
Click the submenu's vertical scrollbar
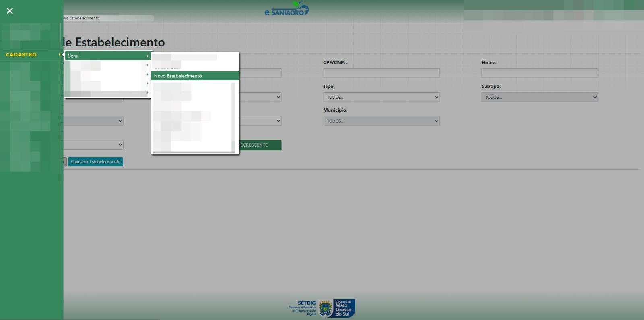click(x=233, y=117)
